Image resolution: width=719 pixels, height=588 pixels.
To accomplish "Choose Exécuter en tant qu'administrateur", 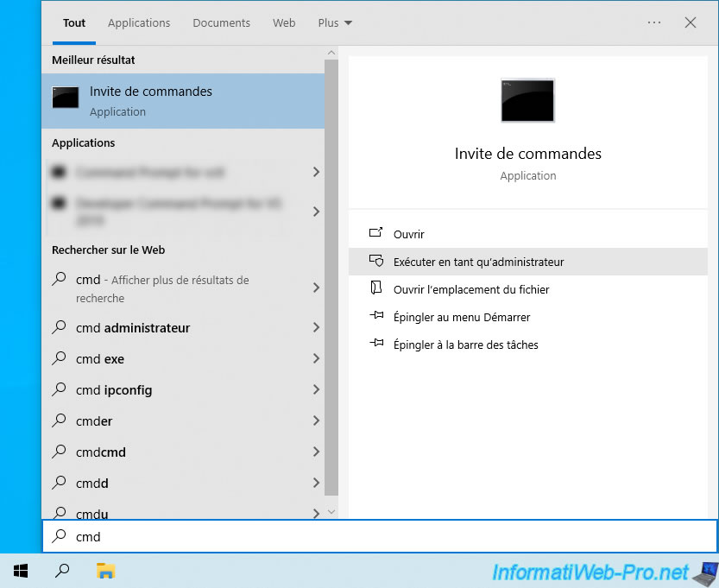I will 527,262.
